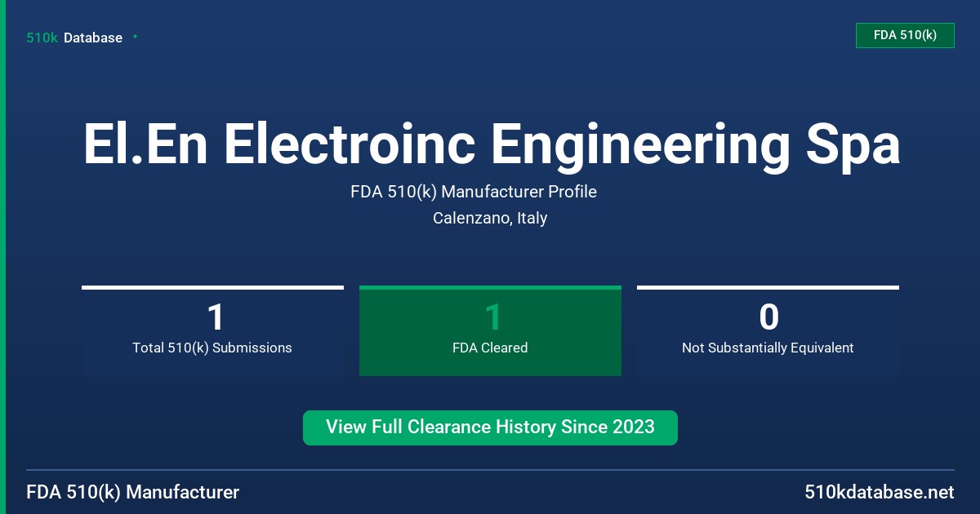The image size is (980, 514).
Task: Open the Total 510(k) Submissions card
Action: [x=212, y=331]
